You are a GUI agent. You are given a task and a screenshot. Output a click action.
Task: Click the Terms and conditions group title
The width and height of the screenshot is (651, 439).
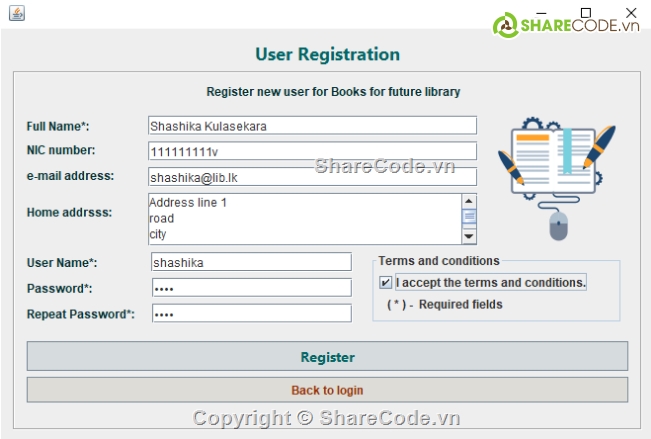438,261
